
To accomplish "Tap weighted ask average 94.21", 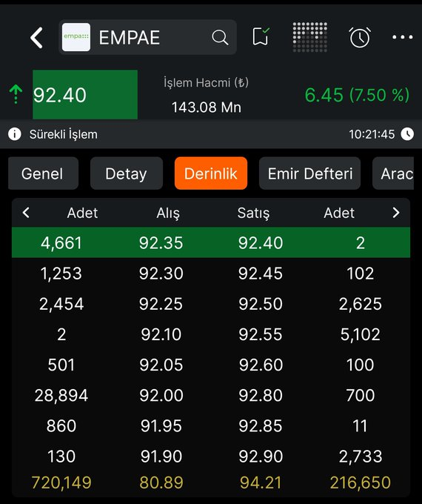I will [x=261, y=483].
